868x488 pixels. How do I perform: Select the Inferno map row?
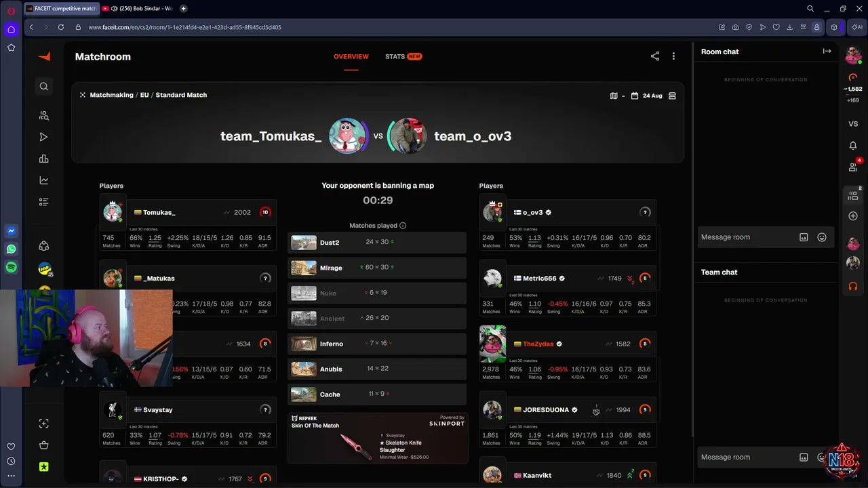pyautogui.click(x=378, y=344)
